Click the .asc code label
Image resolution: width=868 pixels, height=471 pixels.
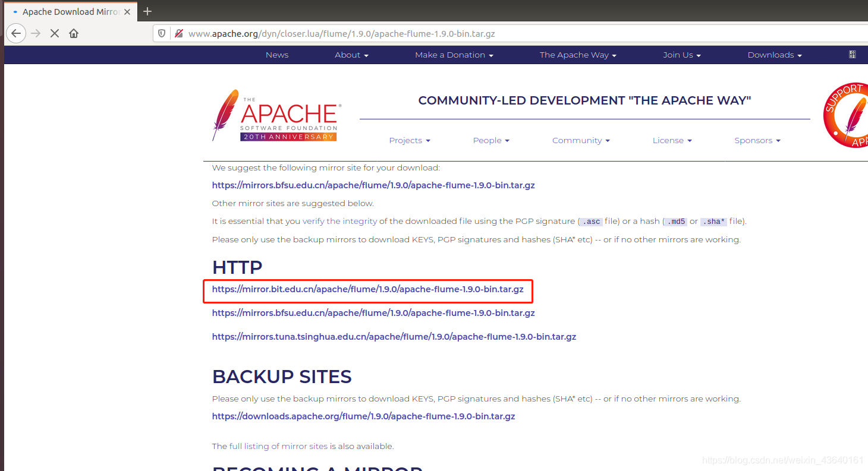590,222
